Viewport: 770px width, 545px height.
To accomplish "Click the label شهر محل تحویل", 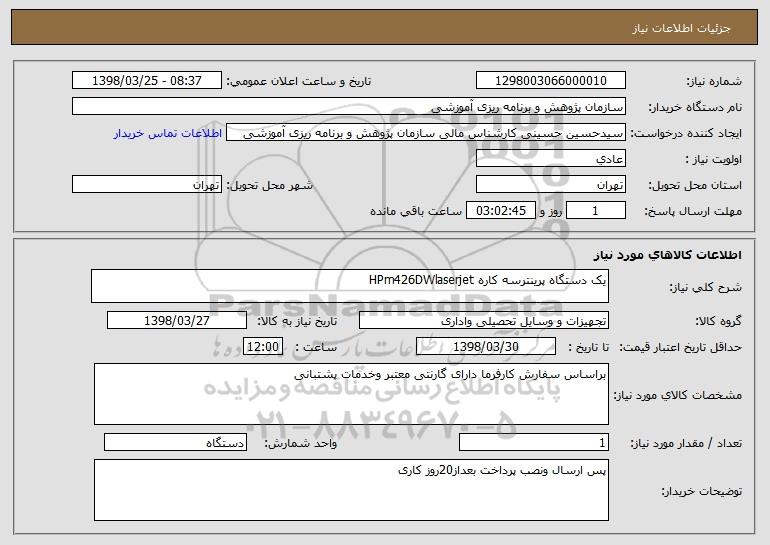I will pyautogui.click(x=269, y=186).
